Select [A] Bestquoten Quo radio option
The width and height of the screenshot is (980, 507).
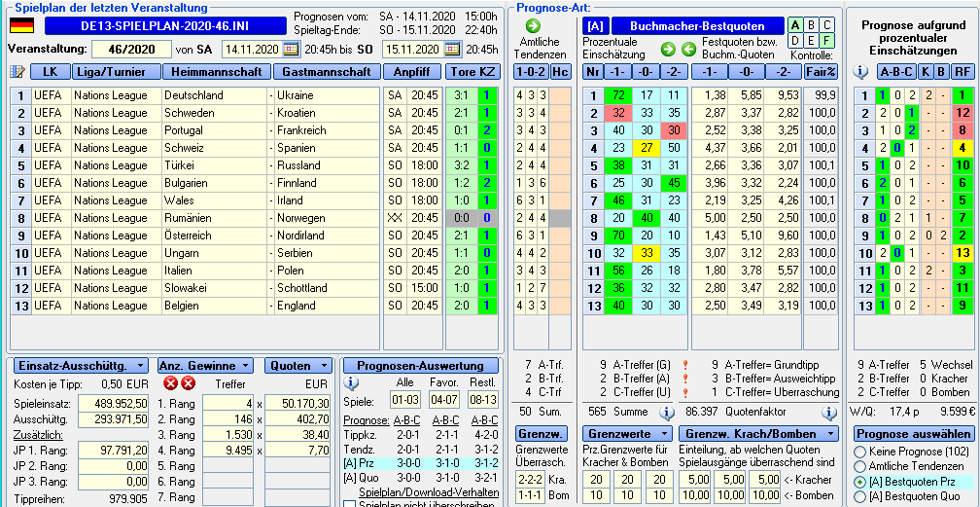[x=860, y=496]
